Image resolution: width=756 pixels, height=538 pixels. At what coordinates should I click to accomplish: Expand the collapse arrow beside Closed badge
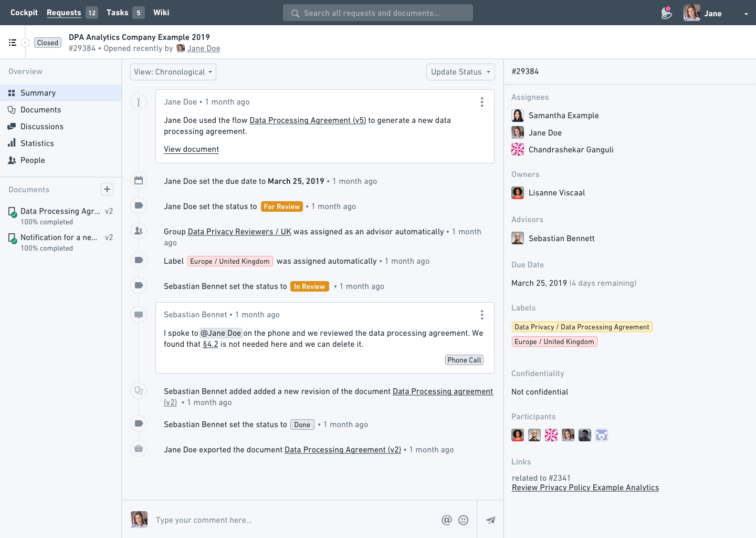[25, 43]
